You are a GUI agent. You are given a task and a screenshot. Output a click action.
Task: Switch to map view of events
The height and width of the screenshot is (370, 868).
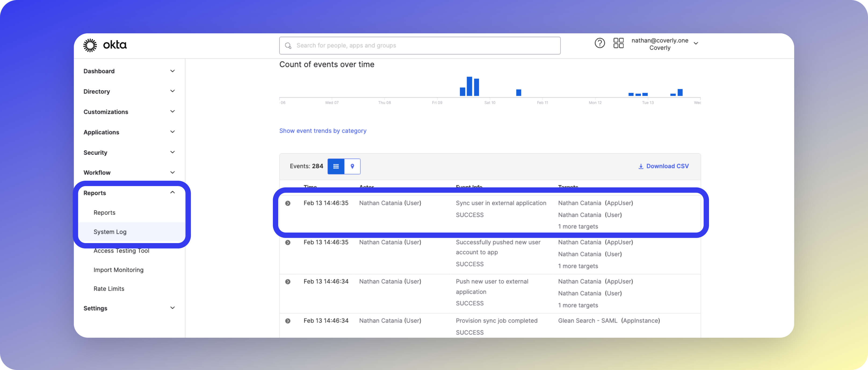[352, 166]
